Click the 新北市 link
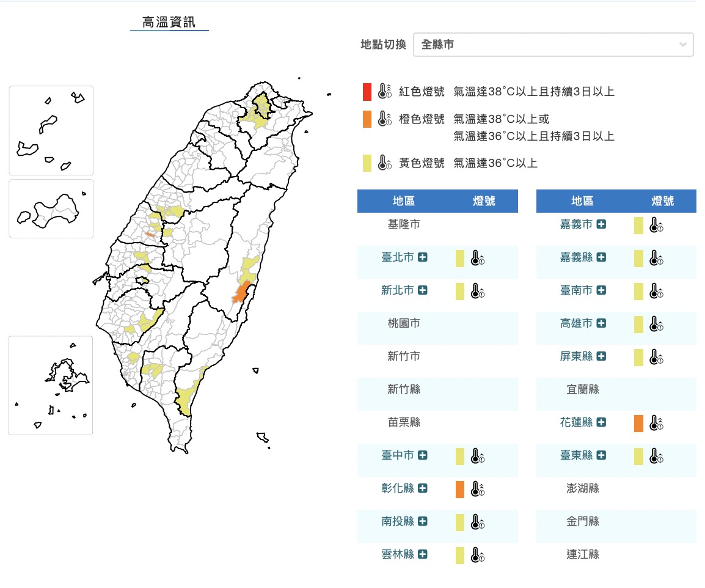This screenshot has width=705, height=588. pos(398,290)
